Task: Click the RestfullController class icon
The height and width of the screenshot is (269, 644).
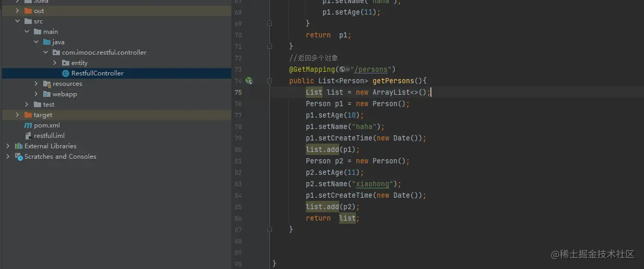Action: point(65,73)
